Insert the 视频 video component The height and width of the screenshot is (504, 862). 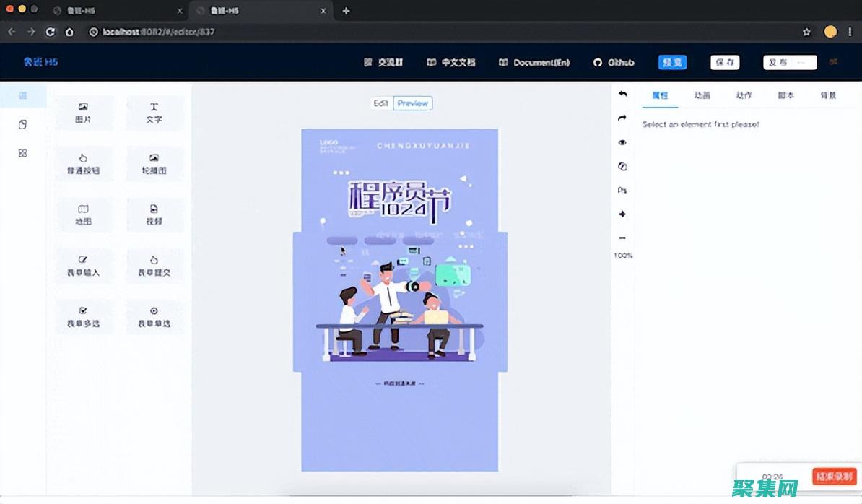coord(154,215)
